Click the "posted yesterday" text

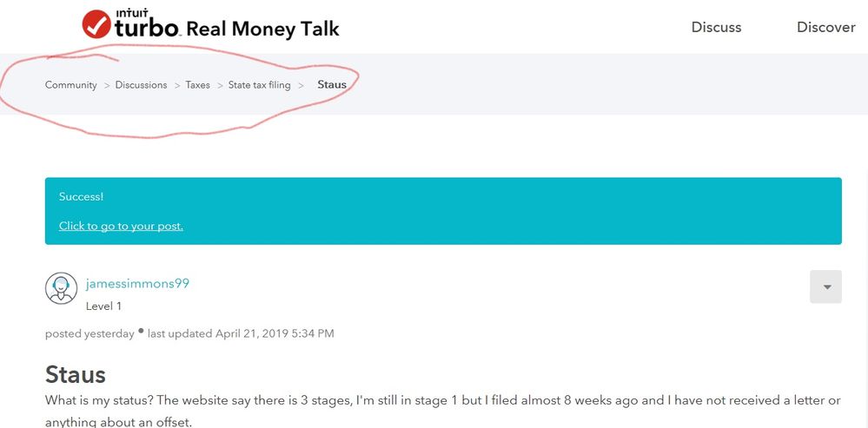coord(89,333)
